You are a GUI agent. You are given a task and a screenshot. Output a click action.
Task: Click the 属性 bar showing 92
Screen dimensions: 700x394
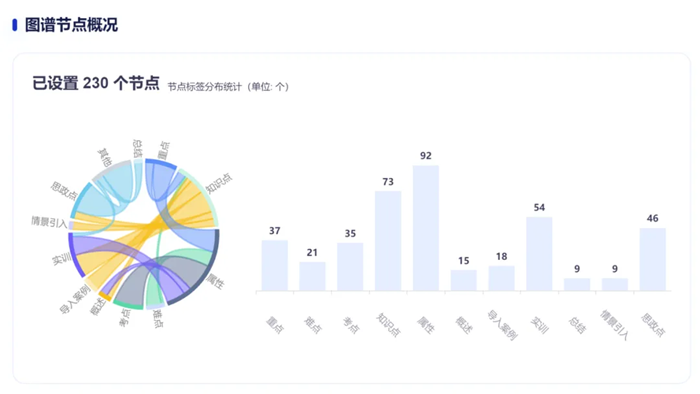click(425, 228)
